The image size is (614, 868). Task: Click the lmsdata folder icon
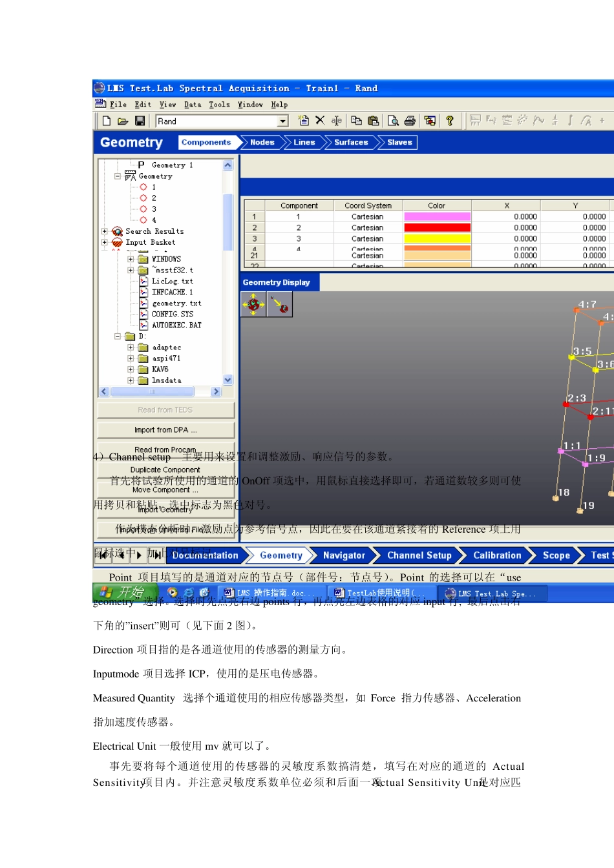(x=143, y=380)
